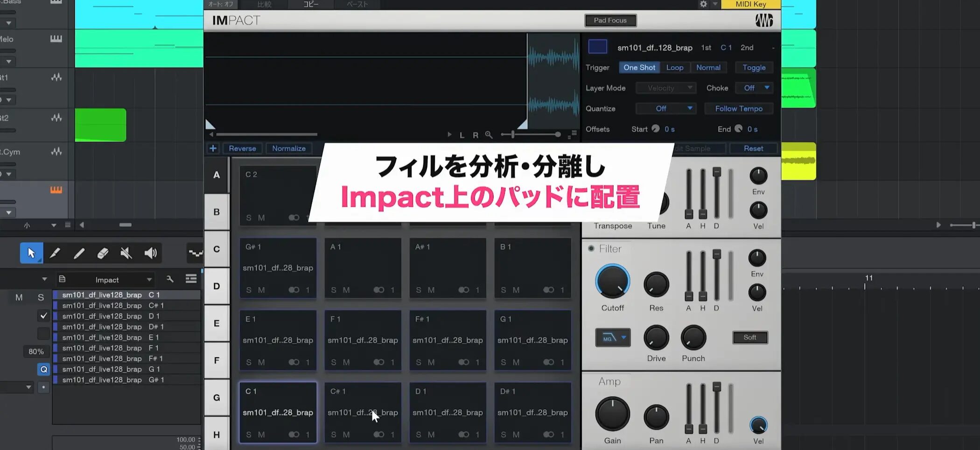
Task: Click the gear icon beside MIDI Key
Action: click(x=703, y=4)
